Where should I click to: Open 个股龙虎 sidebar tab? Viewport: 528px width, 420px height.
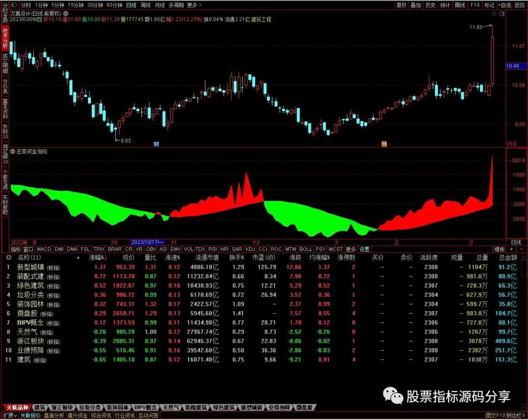point(5,179)
